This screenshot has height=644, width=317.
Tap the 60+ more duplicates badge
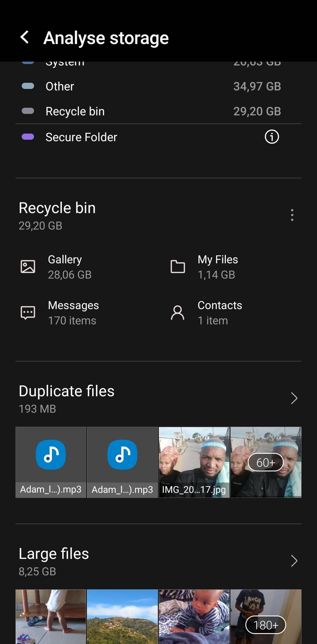(266, 462)
